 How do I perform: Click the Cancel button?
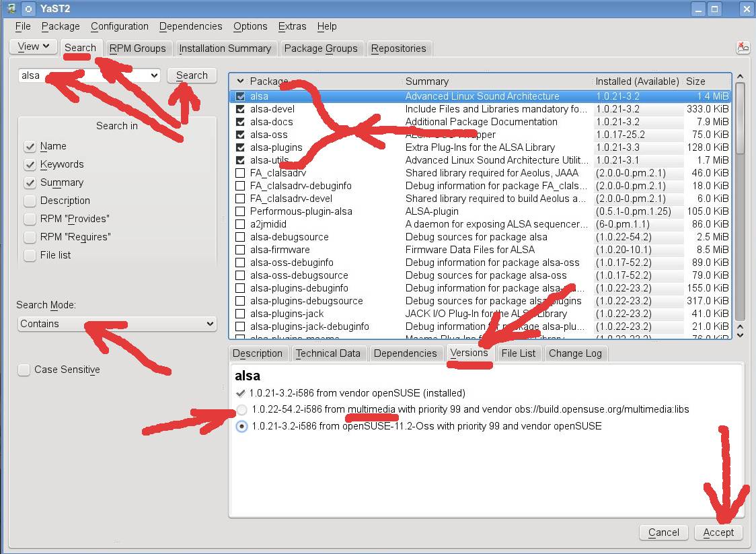coord(663,532)
